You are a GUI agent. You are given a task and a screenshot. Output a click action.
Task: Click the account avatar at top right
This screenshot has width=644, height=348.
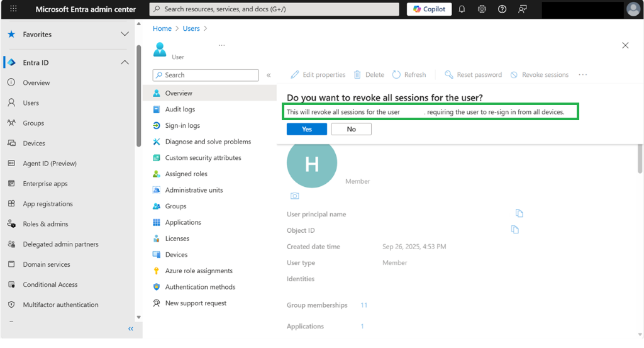pyautogui.click(x=633, y=9)
